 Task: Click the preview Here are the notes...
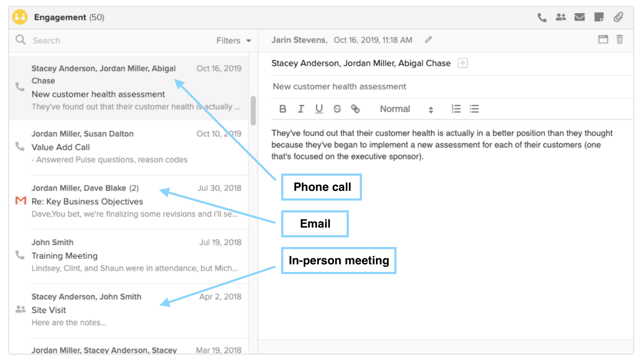[x=69, y=323]
